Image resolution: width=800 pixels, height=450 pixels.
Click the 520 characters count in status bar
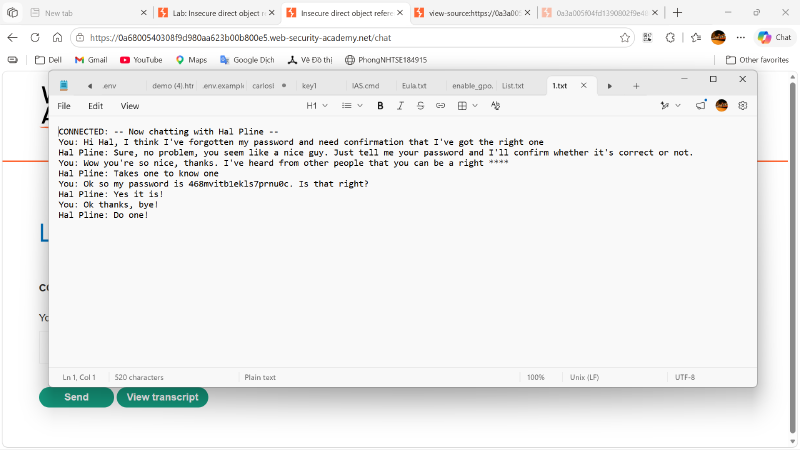point(139,377)
